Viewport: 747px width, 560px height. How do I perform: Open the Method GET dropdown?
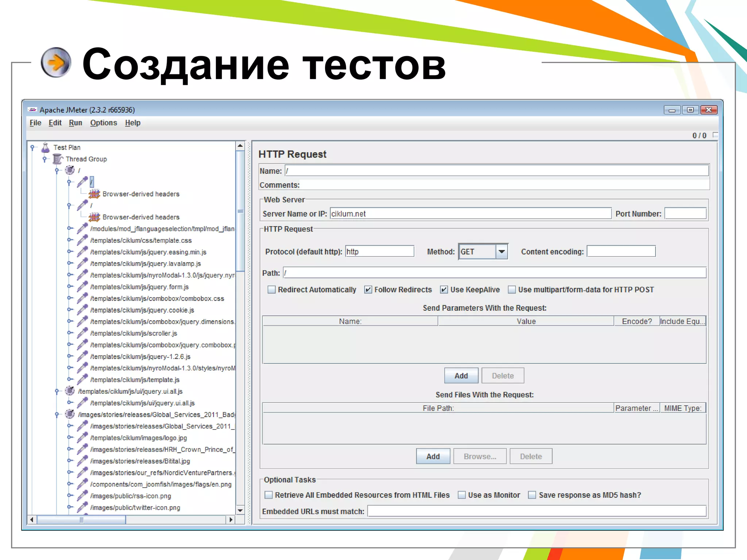[502, 252]
